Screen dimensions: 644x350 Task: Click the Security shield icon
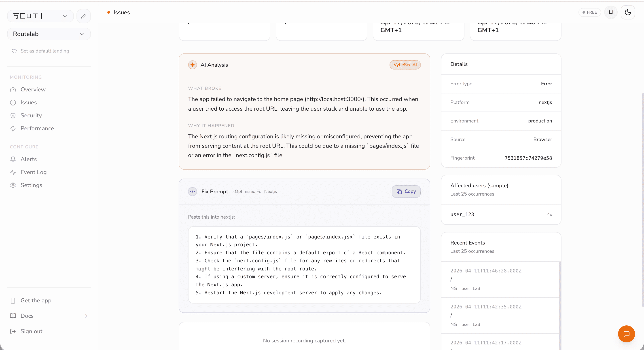(x=13, y=115)
